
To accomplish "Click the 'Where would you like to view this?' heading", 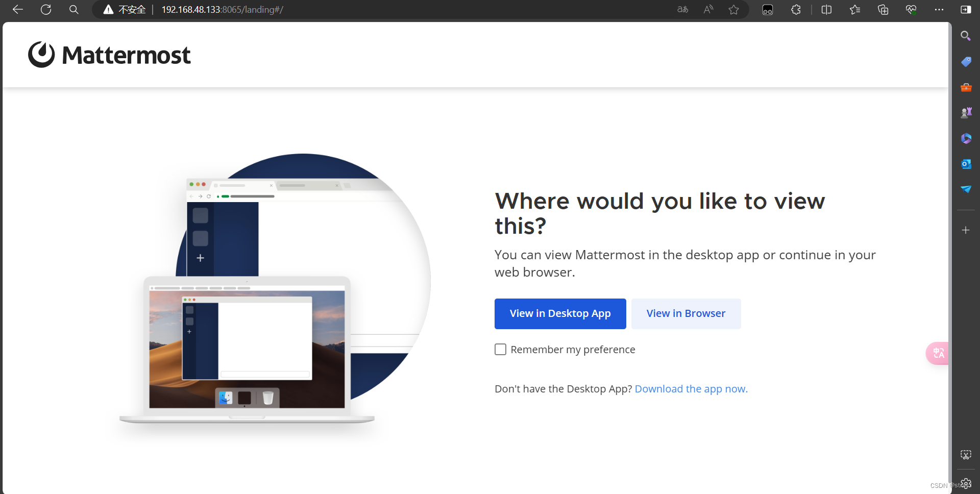I will (x=659, y=213).
